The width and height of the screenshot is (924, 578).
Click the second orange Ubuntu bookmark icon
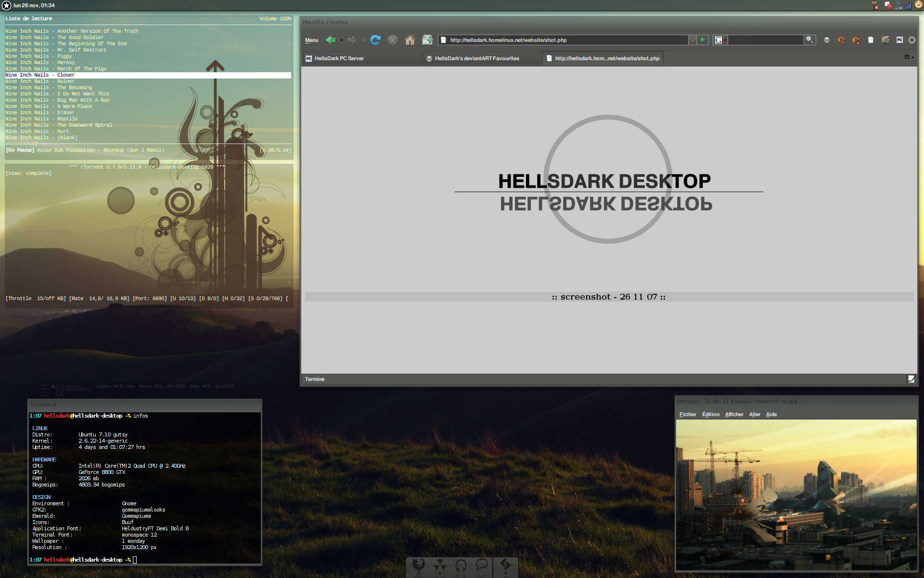(856, 40)
